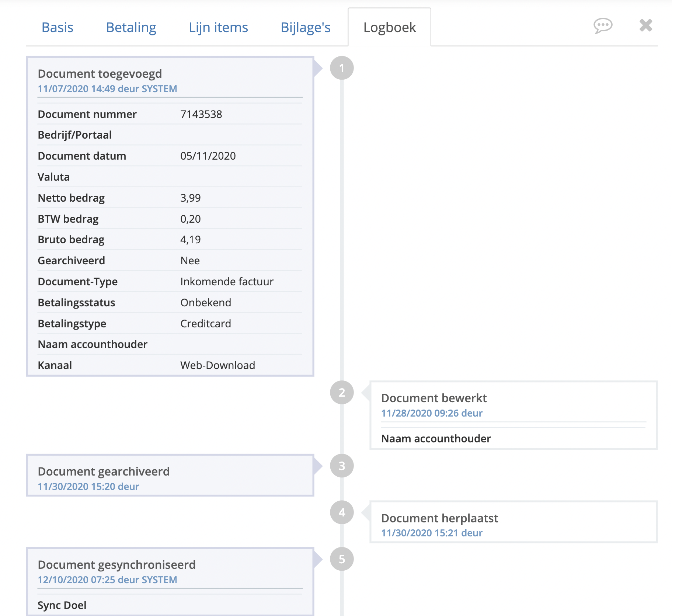Go to the Lijn items tab
The image size is (686, 616).
click(x=218, y=27)
